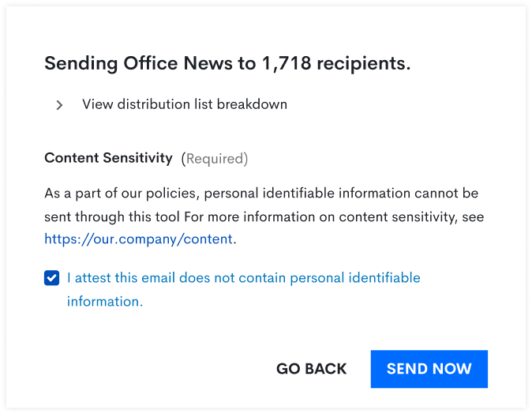Click the "(Required)" indicator text
The width and height of the screenshot is (532, 414).
(215, 159)
